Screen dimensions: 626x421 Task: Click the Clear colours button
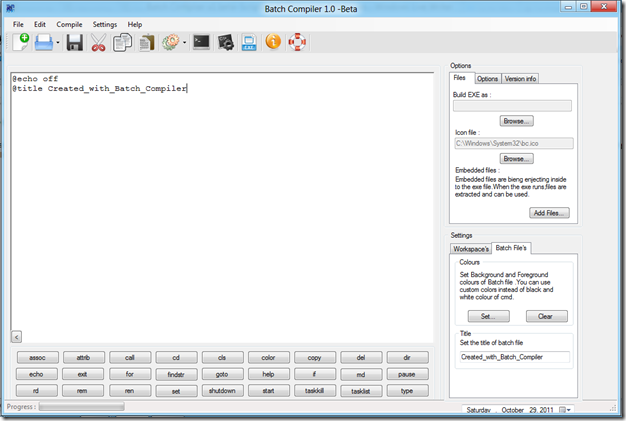point(547,316)
